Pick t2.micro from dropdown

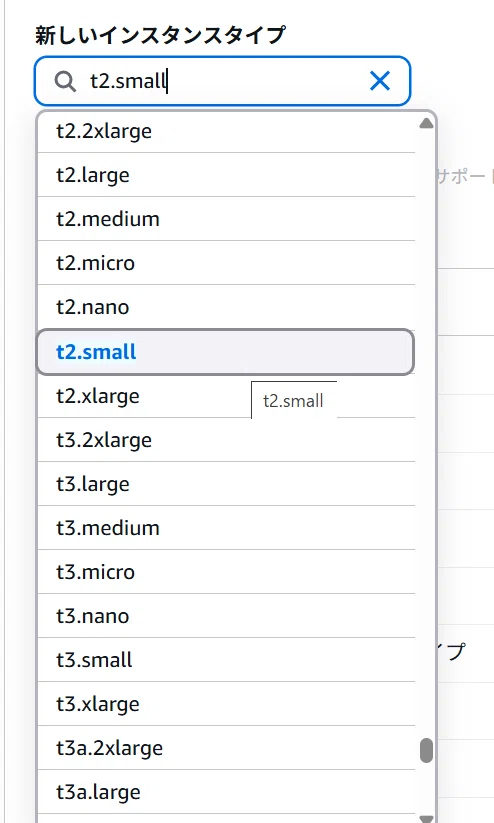(x=226, y=263)
